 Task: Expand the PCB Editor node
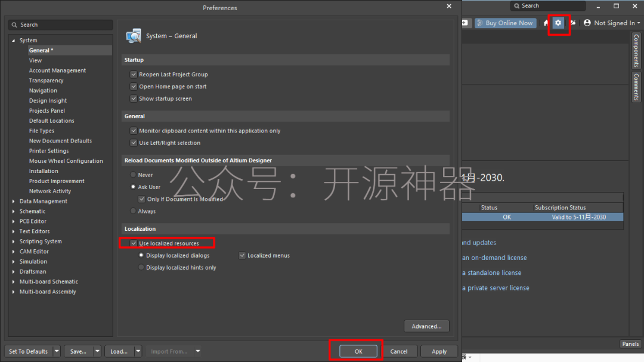coord(14,221)
